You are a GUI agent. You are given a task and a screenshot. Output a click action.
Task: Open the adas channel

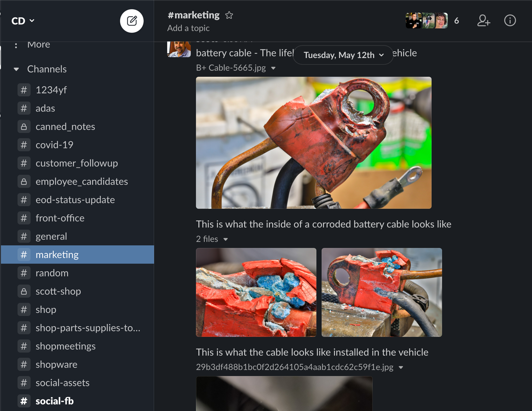click(77, 108)
